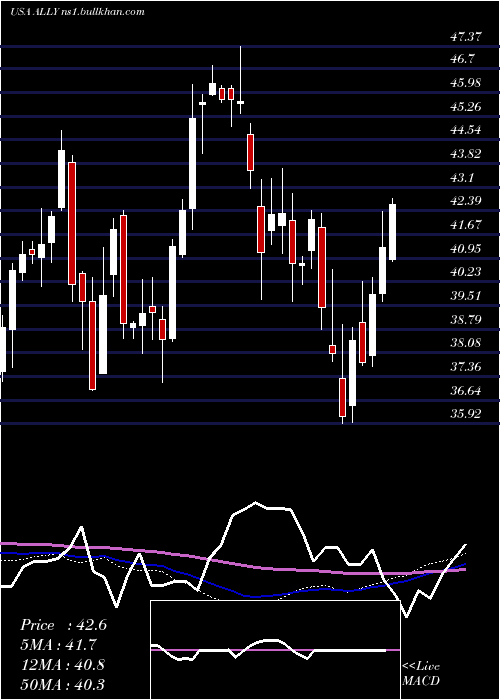The height and width of the screenshot is (700, 500).
Task: Click the 47.37 price axis label
Action: [x=466, y=37]
